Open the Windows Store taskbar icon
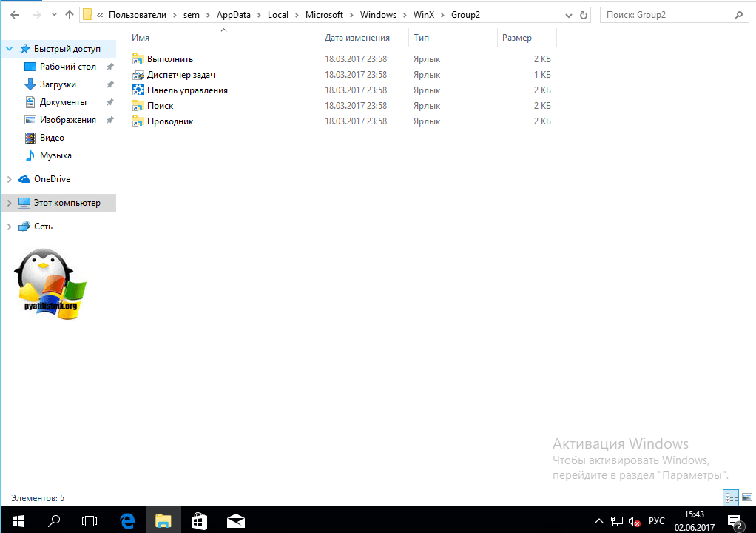 click(199, 520)
